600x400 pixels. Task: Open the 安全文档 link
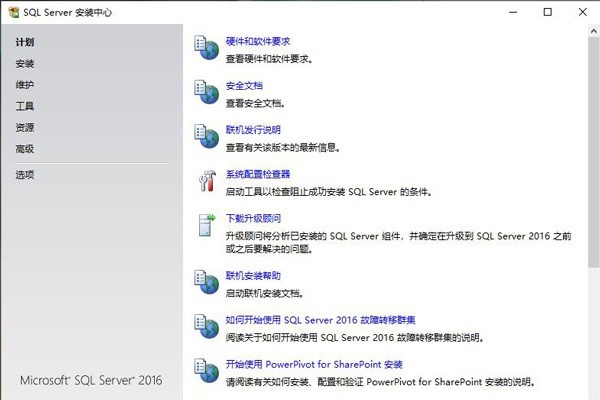pyautogui.click(x=244, y=86)
